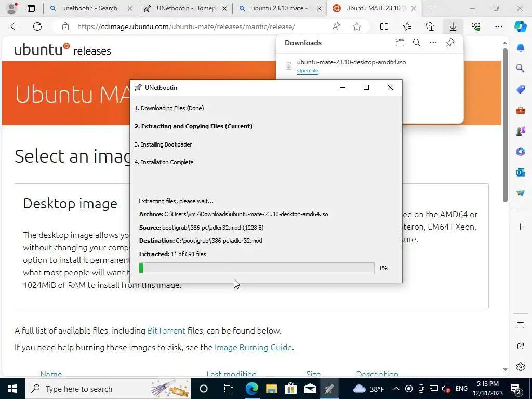The image size is (532, 399).
Task: Open sidebar Microsoft 365 icon
Action: pos(521,151)
